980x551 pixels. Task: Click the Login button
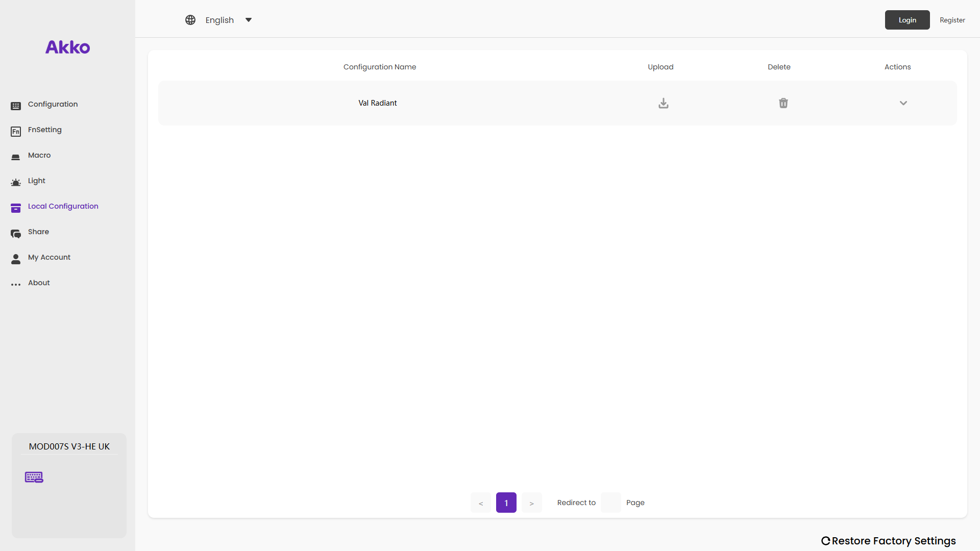(907, 20)
